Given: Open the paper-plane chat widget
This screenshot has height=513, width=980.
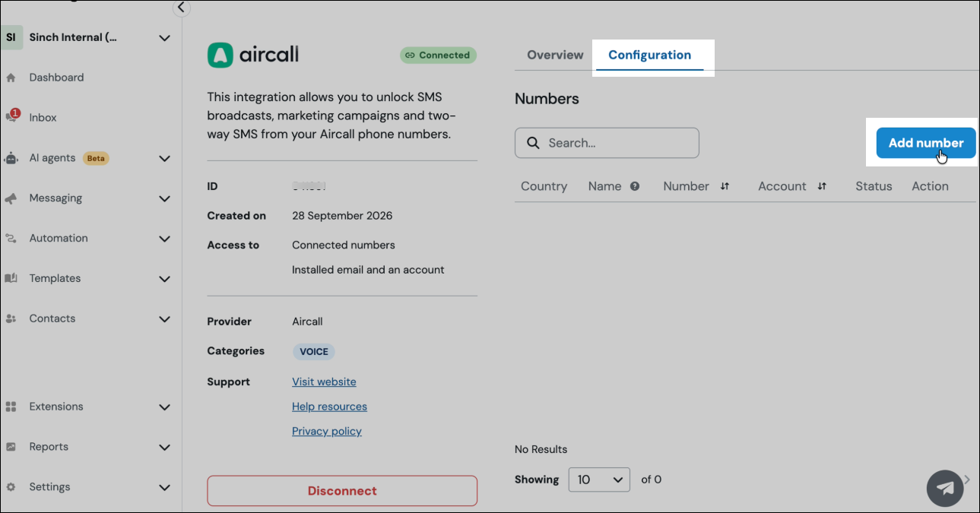Looking at the screenshot, I should [x=945, y=488].
